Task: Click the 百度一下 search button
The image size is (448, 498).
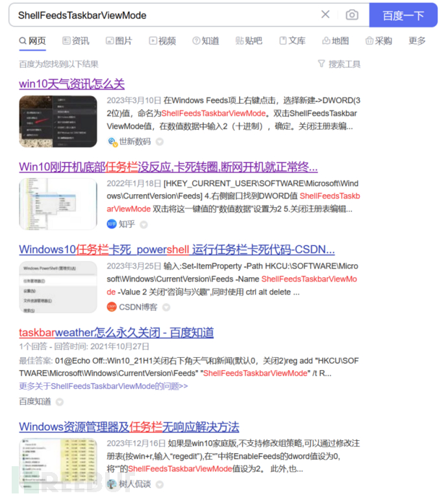Action: pos(403,15)
